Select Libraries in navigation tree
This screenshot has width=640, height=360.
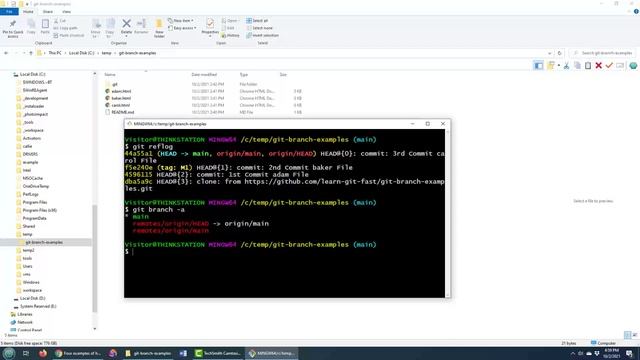point(24,314)
